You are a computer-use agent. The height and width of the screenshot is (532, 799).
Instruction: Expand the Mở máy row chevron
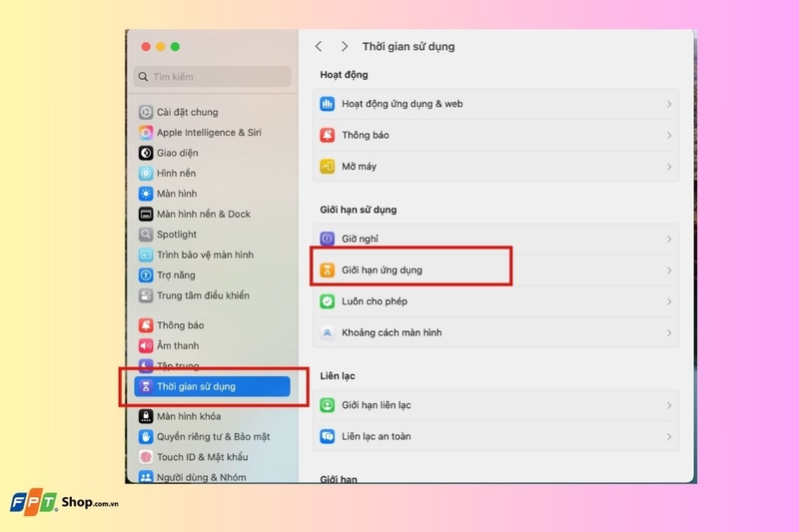coord(669,167)
